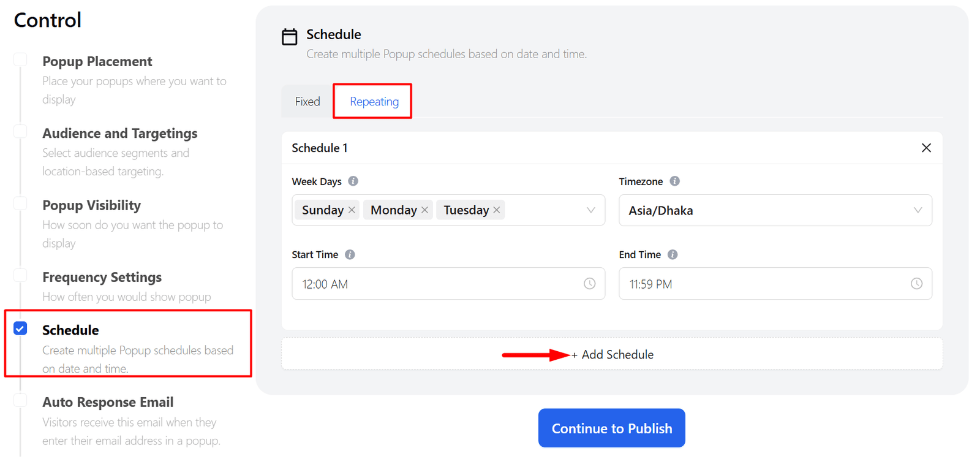The image size is (980, 467).
Task: Remove Tuesday from selected days
Action: [497, 210]
